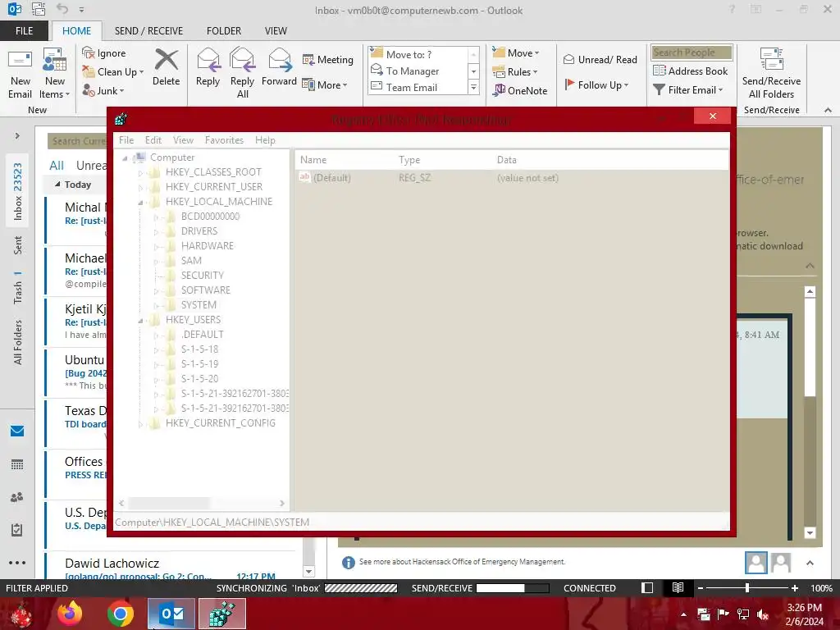Toggle the muted volume tray icon
This screenshot has width=840, height=630.
(x=762, y=614)
